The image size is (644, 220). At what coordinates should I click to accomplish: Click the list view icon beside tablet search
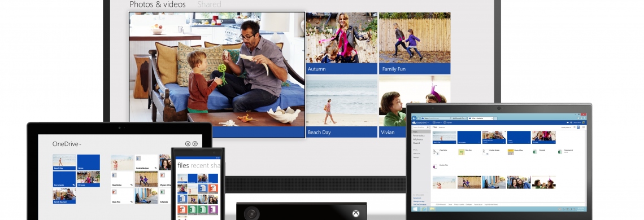point(188,144)
